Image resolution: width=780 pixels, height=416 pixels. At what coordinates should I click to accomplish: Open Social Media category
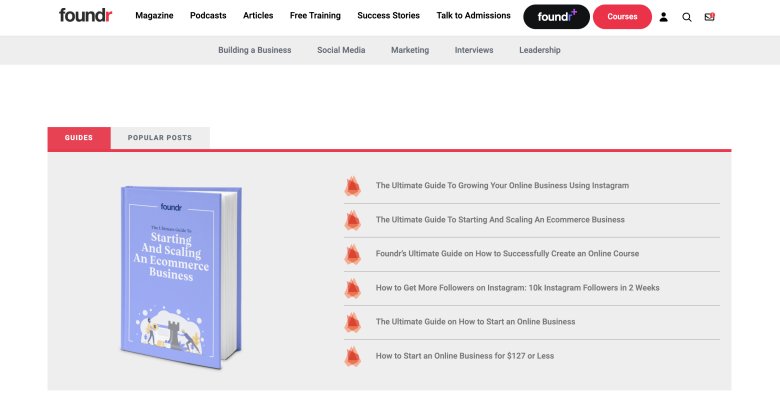click(341, 50)
